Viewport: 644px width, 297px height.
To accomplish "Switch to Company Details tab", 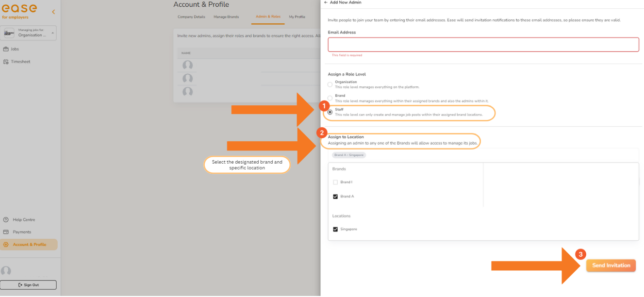I will pos(191,17).
